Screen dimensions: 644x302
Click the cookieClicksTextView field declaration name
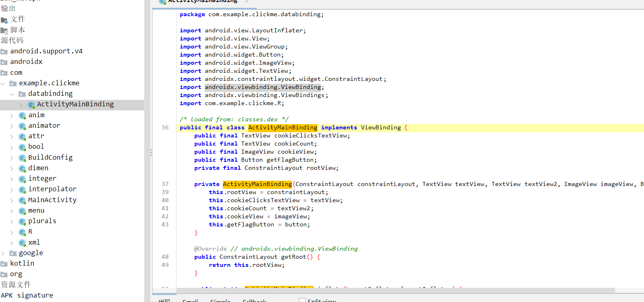click(x=311, y=136)
